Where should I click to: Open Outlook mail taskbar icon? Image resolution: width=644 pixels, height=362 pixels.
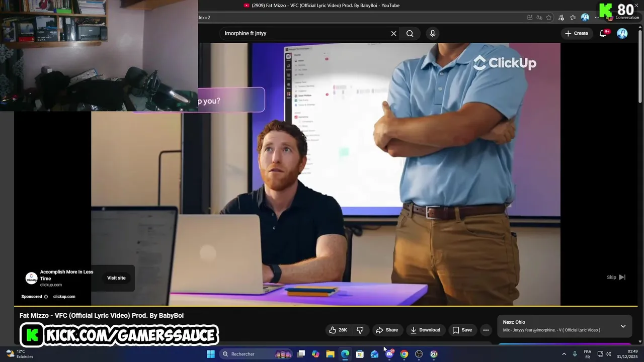374,354
